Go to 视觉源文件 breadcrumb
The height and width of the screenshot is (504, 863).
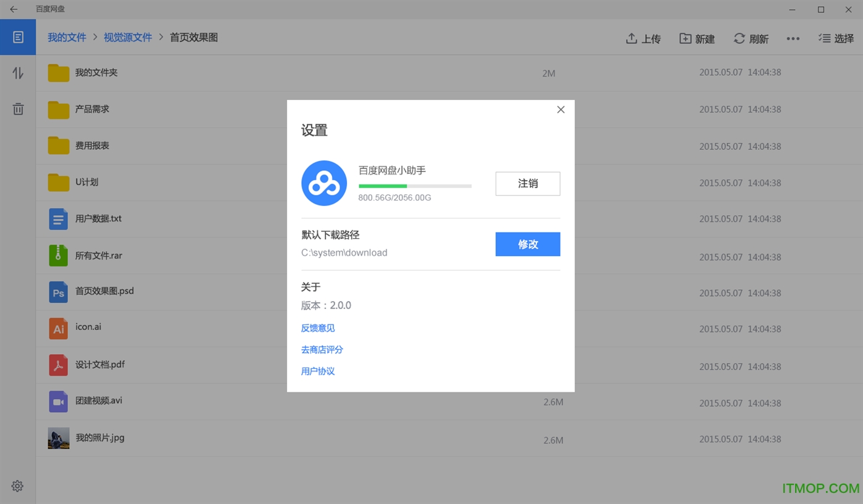pyautogui.click(x=128, y=37)
